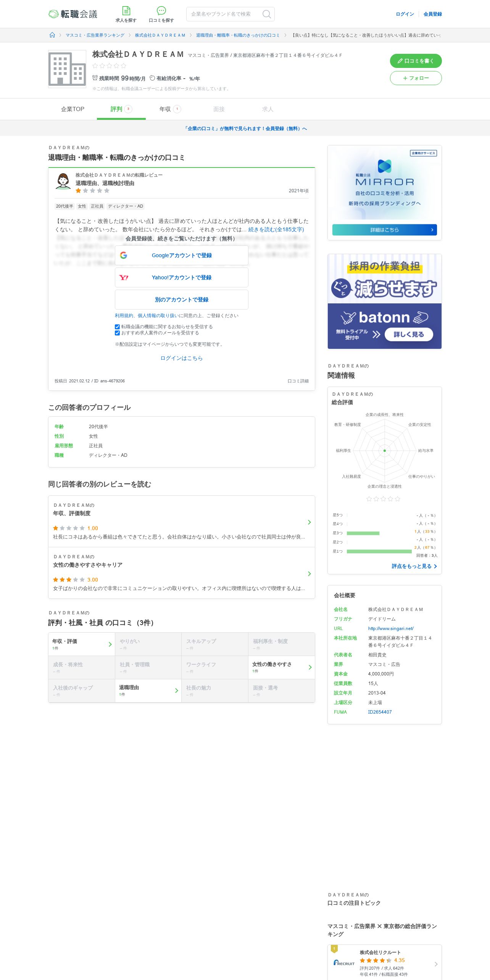
Task: Register with Googleアカウントで登録
Action: (182, 255)
